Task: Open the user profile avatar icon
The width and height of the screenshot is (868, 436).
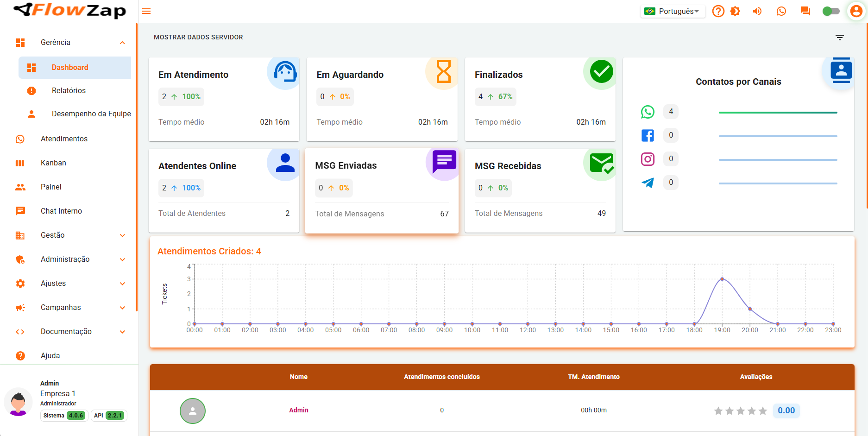Action: point(856,11)
